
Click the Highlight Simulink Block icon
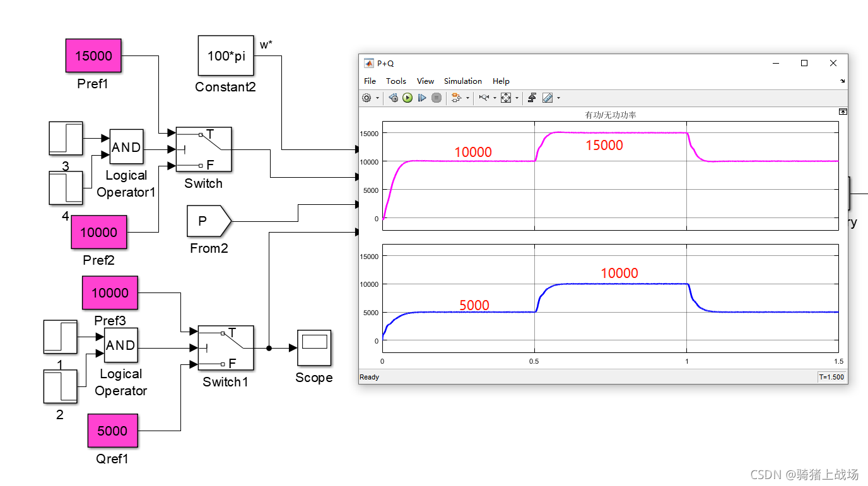(x=457, y=98)
